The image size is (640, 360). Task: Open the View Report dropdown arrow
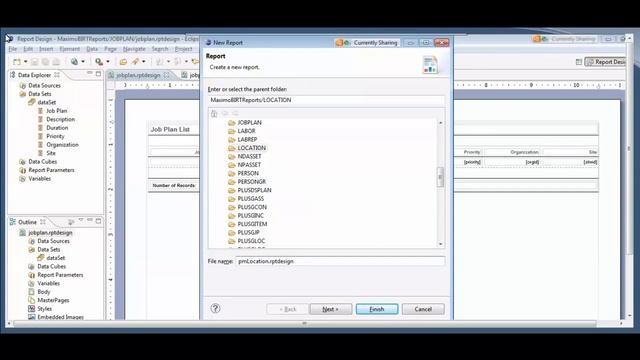tap(83, 62)
